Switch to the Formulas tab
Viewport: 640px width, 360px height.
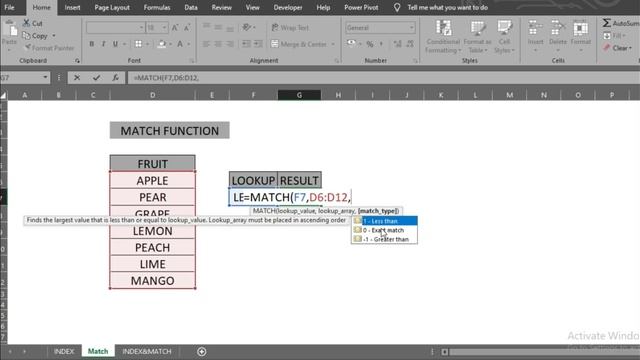click(157, 7)
